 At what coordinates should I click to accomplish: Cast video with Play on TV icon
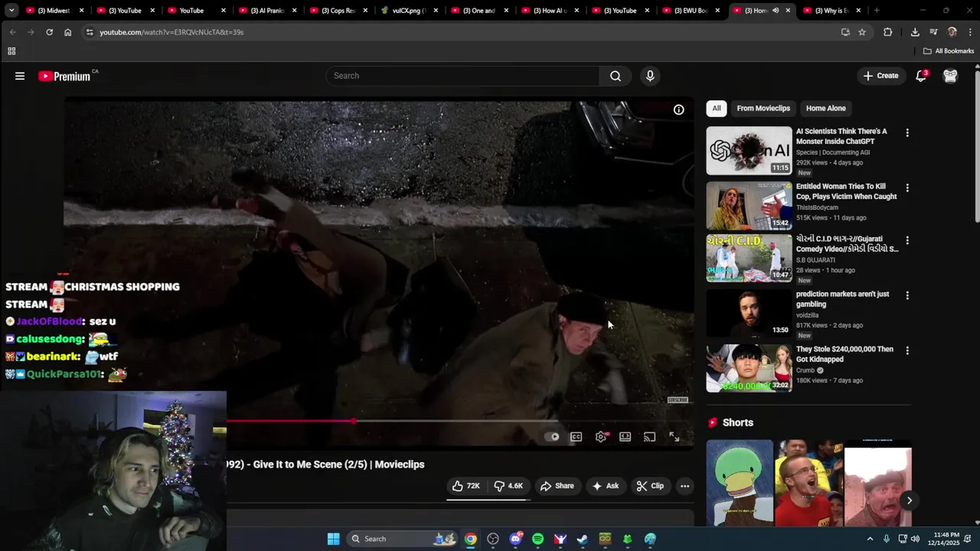(649, 437)
